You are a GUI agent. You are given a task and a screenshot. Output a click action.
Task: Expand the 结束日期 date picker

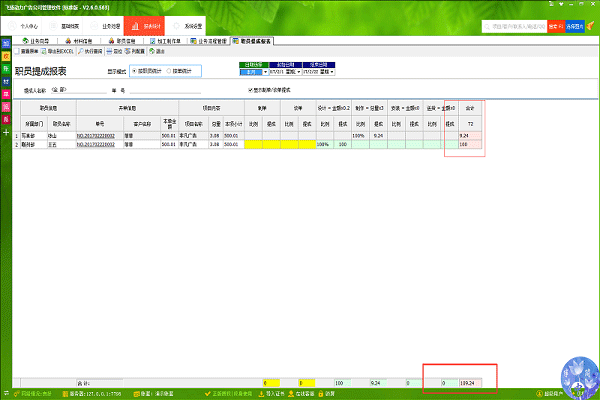(331, 72)
